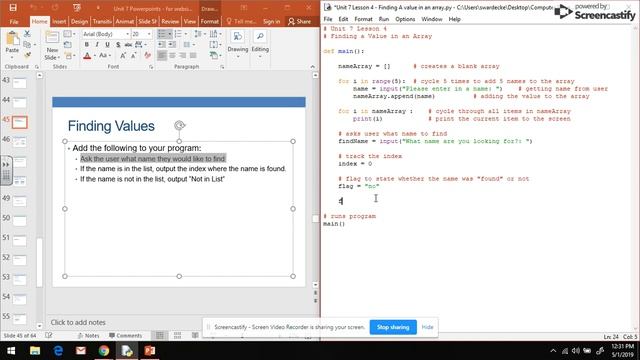This screenshot has width=640, height=360.
Task: Toggle right text alignment
Action: tap(182, 56)
